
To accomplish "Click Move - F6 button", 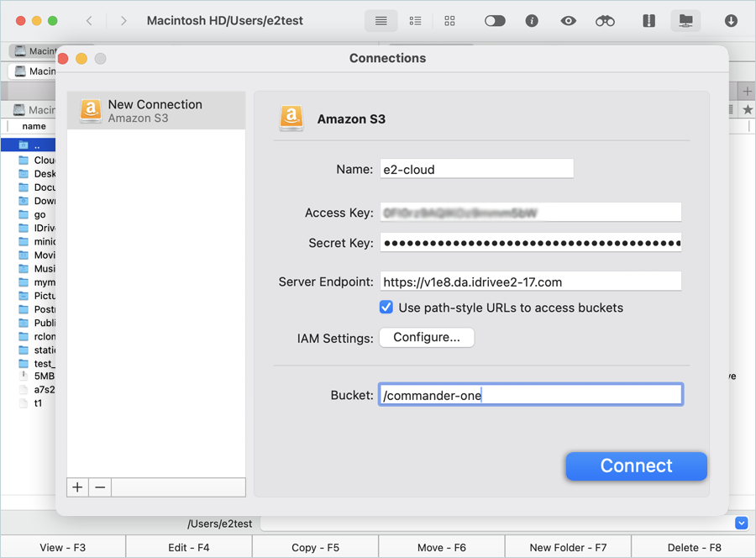I will point(442,547).
